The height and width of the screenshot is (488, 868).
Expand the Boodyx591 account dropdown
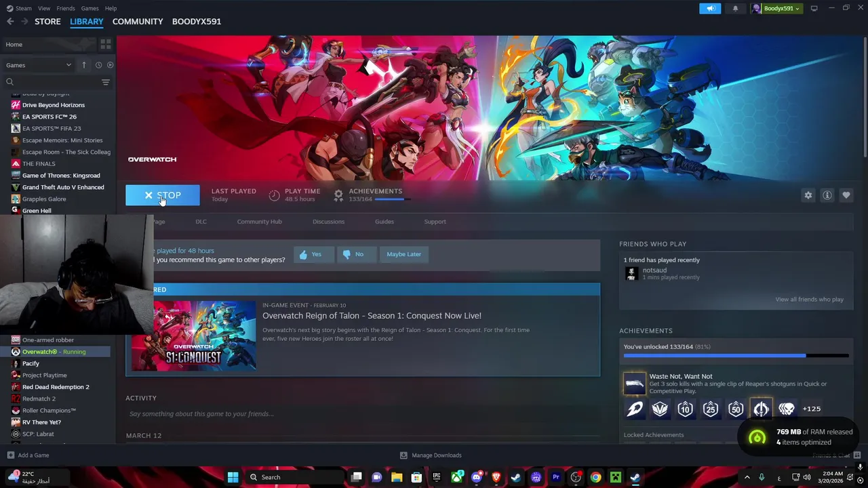(776, 8)
